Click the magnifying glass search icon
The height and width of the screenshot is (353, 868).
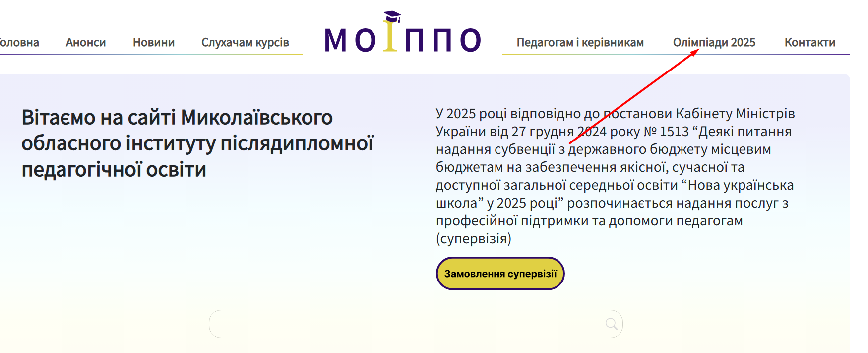point(611,324)
